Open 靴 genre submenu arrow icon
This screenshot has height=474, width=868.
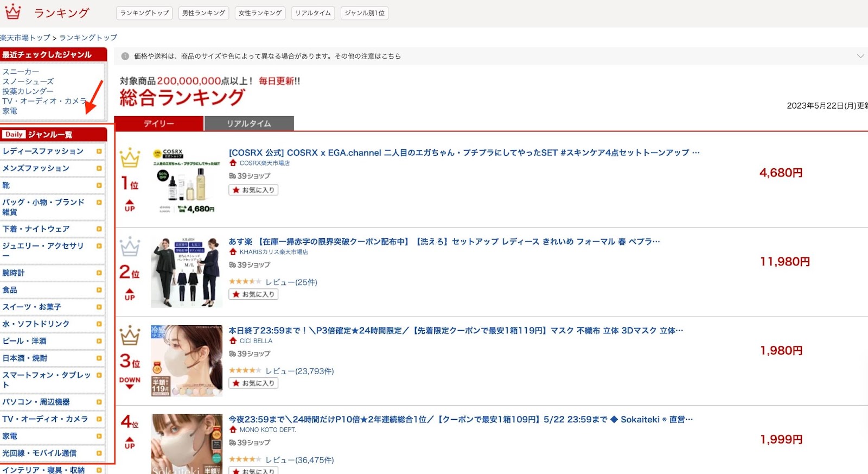pos(99,185)
